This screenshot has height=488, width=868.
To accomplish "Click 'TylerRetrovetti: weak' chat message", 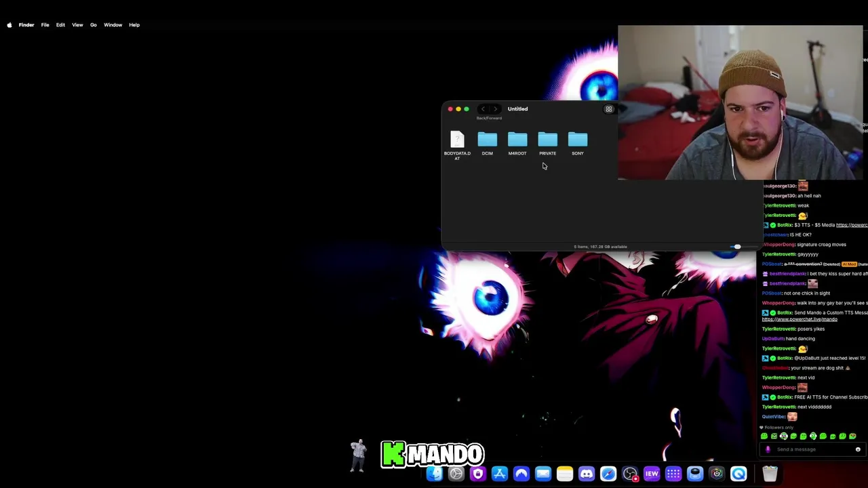I will [x=785, y=205].
